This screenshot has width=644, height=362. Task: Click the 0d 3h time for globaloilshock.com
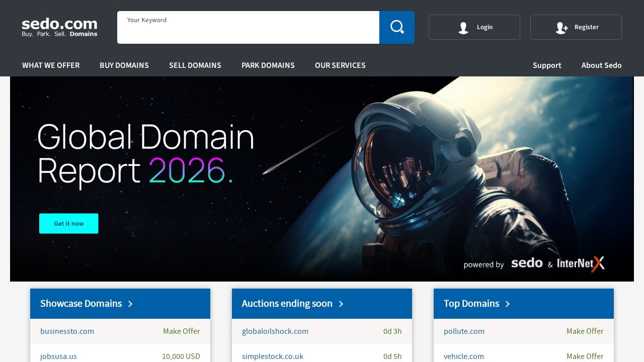point(392,331)
